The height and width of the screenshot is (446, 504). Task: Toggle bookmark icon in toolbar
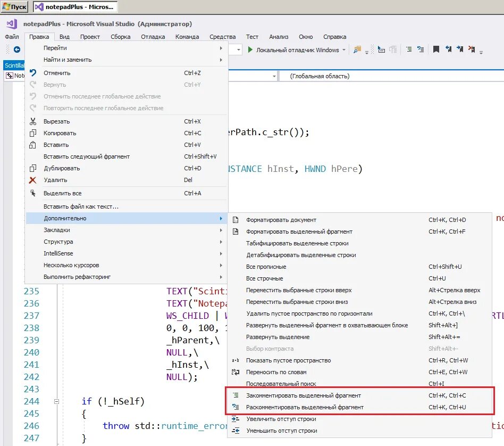tap(436, 49)
